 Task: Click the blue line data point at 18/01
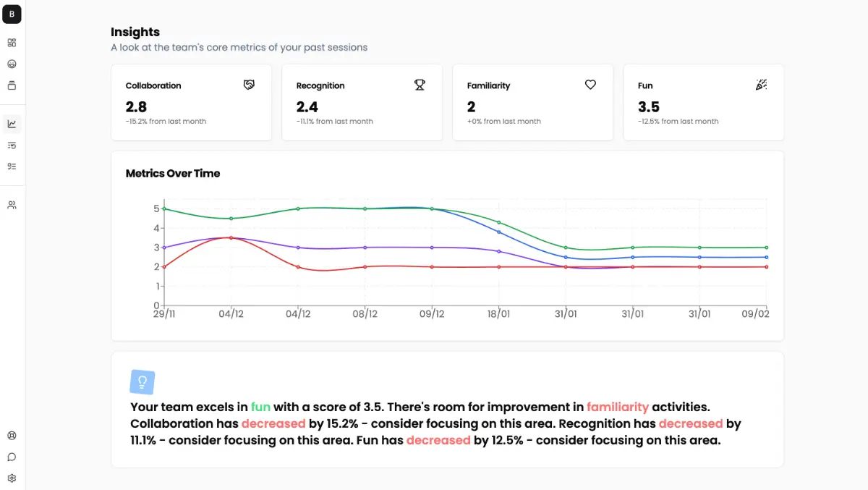click(x=499, y=232)
